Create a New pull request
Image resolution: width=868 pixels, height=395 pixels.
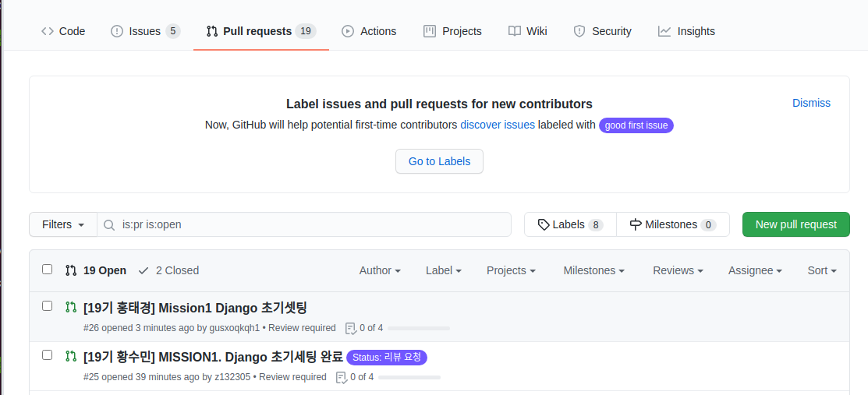coord(795,224)
